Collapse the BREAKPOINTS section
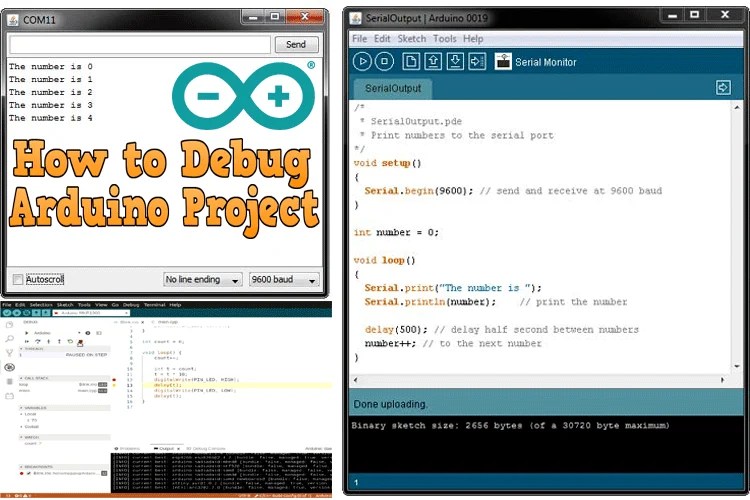 pyautogui.click(x=65, y=467)
